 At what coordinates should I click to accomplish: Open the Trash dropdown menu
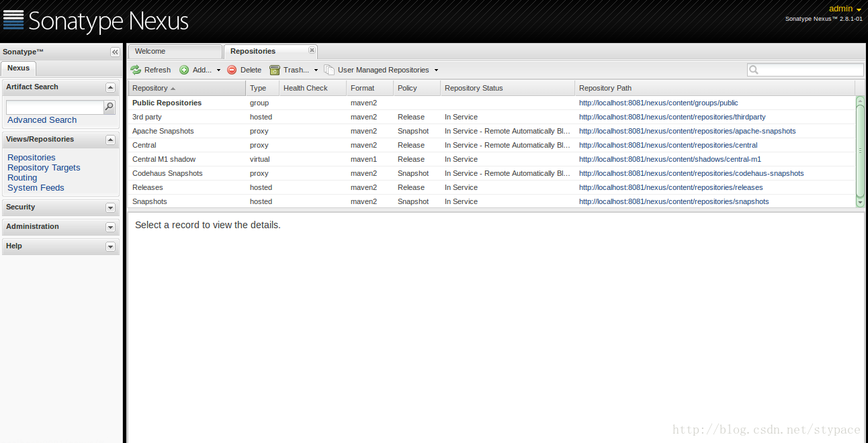point(294,70)
